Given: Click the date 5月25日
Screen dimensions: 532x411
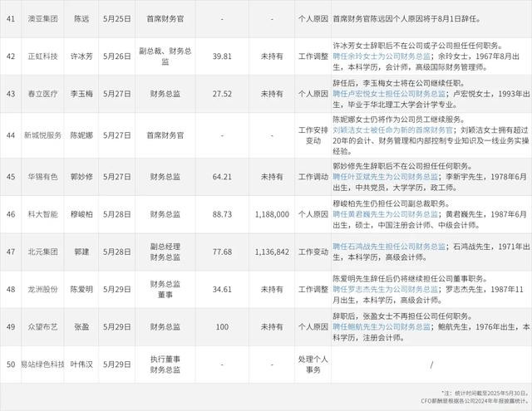Looking at the screenshot, I should (x=117, y=19).
